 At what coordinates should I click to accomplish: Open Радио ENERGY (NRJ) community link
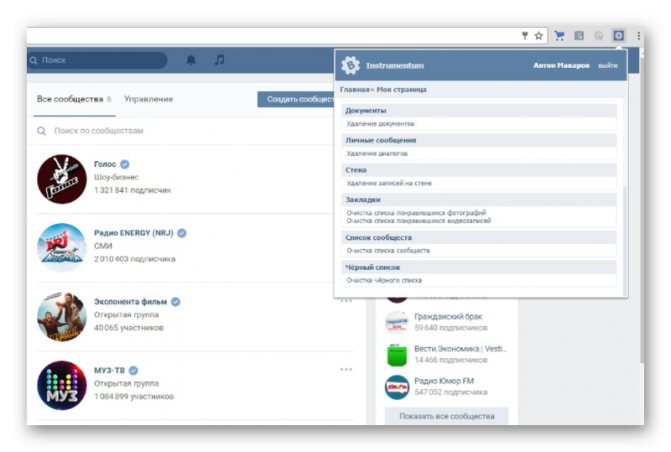[x=134, y=233]
